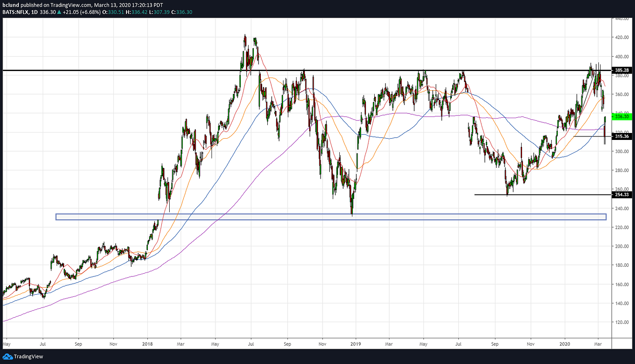
Task: Click the 254.33 price label
Action: 621,194
